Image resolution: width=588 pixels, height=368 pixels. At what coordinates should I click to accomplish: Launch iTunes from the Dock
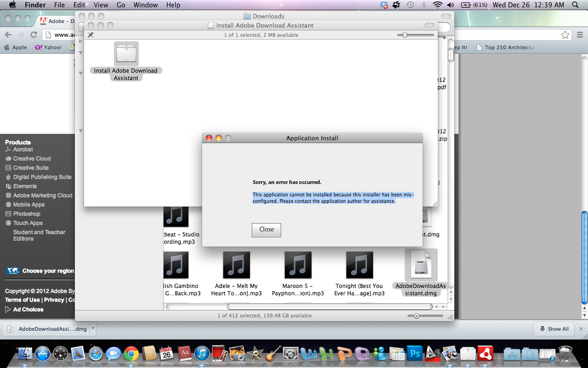click(202, 353)
